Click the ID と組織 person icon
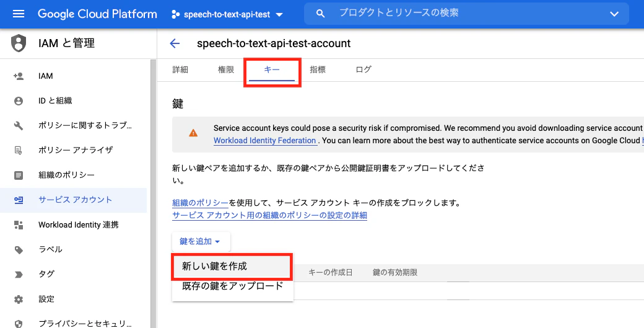 19,100
